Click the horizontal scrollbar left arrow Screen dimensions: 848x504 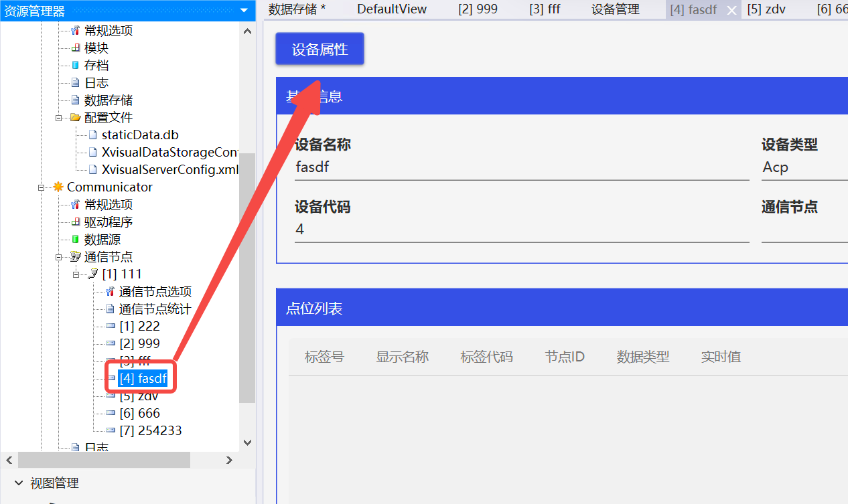click(x=9, y=460)
